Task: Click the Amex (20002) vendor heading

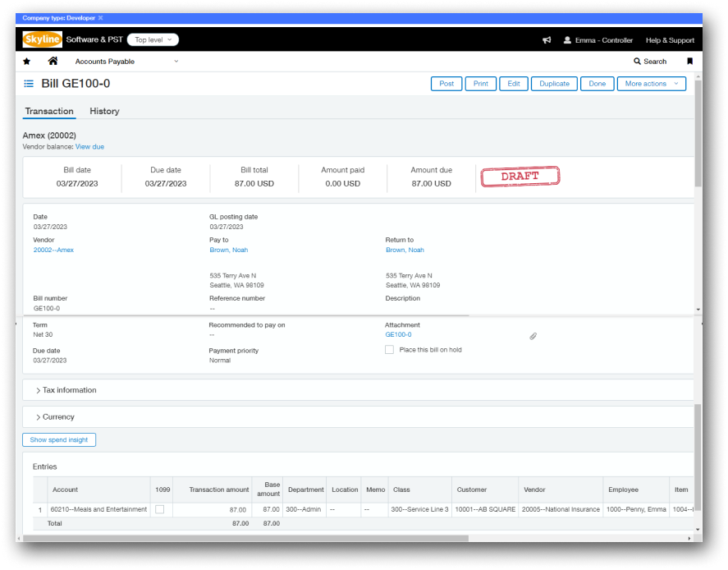Action: tap(49, 136)
